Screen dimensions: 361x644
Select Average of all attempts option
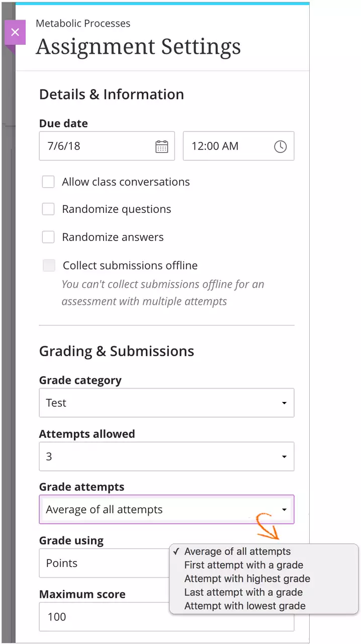point(237,551)
